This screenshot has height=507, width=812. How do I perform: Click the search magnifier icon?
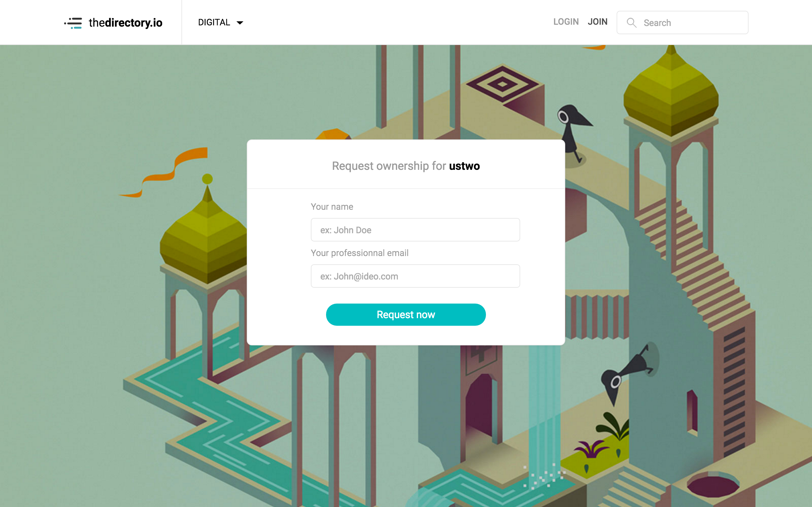(x=632, y=23)
